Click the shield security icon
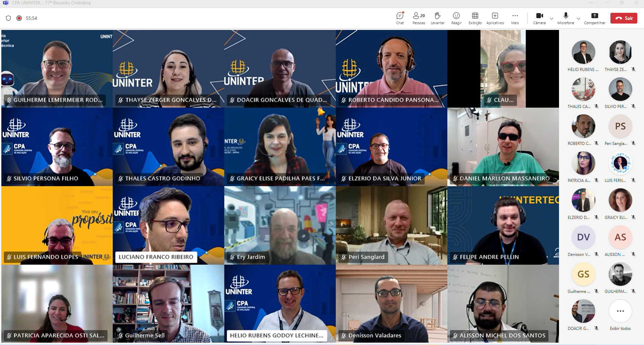644x345 pixels. (9, 18)
